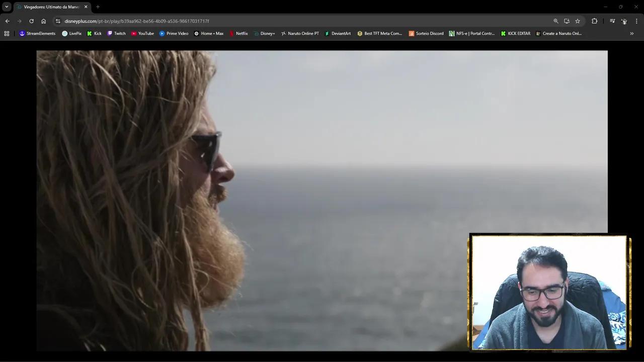Open the Chrome extensions puzzle icon
644x362 pixels.
595,21
